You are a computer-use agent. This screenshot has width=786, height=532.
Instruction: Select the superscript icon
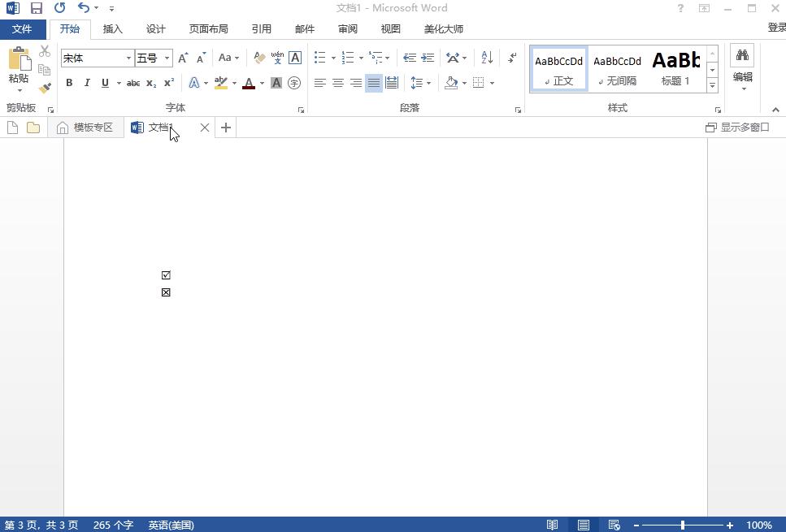[x=168, y=82]
